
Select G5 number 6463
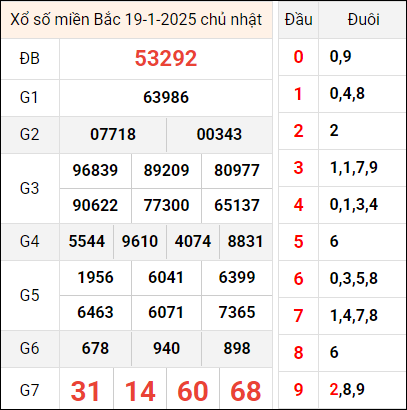[95, 312]
